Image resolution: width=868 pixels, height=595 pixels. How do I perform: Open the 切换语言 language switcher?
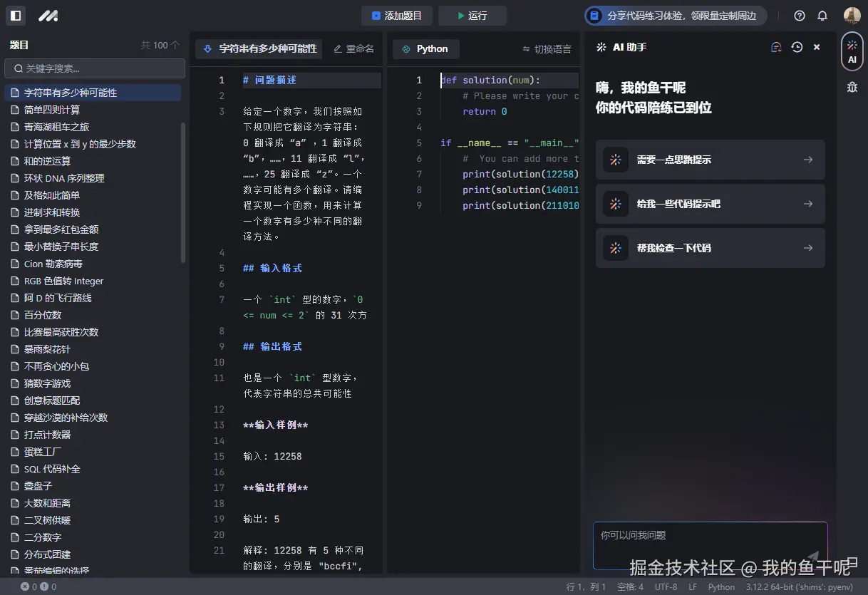click(x=547, y=48)
